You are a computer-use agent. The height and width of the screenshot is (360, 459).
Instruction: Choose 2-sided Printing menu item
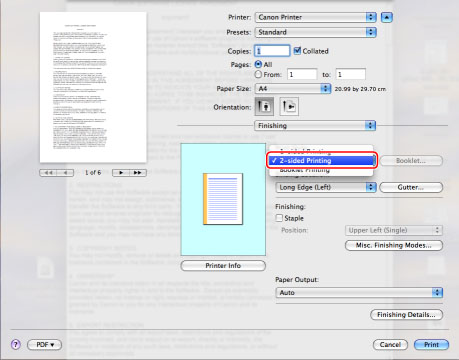point(322,160)
